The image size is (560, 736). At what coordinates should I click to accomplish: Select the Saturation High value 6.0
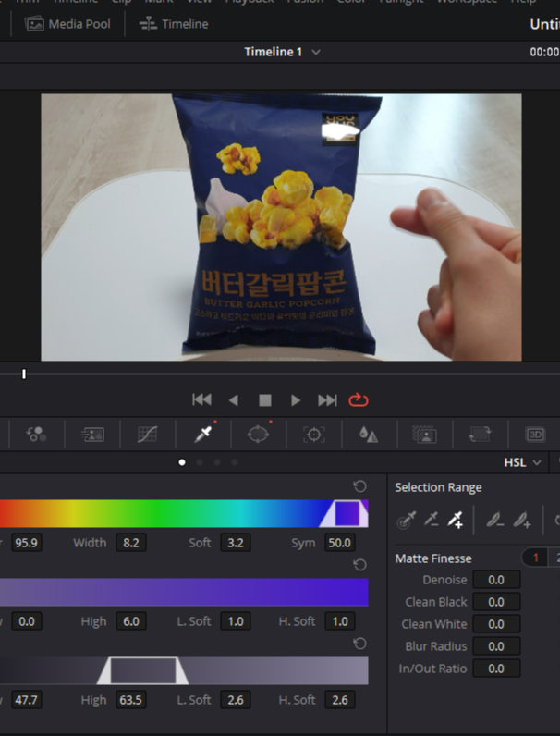pyautogui.click(x=131, y=621)
